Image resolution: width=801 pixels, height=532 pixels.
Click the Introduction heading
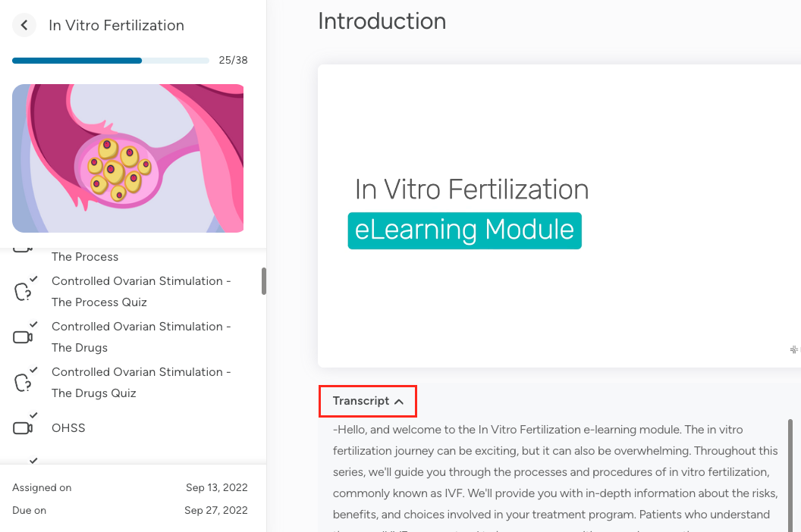pos(382,21)
